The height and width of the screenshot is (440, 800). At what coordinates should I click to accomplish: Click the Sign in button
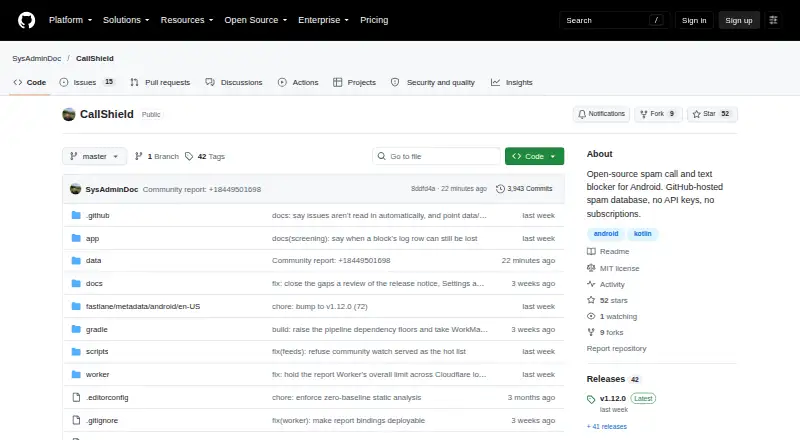point(694,20)
